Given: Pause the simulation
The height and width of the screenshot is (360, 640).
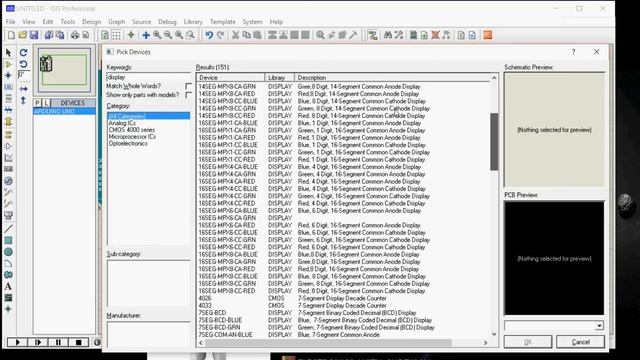Looking at the screenshot, I should (58, 342).
